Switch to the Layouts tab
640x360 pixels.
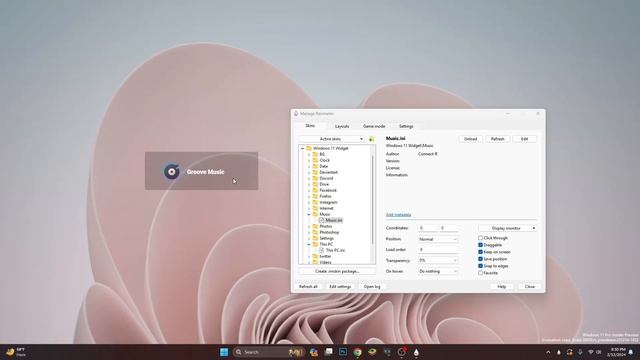[x=342, y=127]
